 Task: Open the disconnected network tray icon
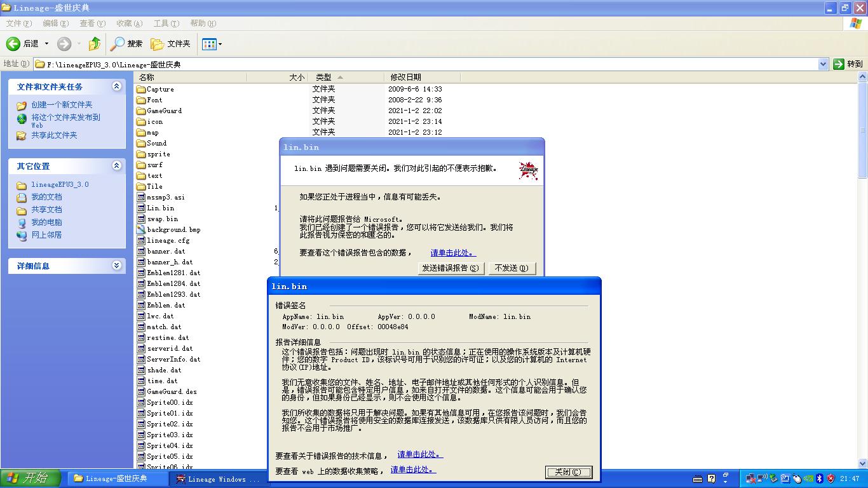click(x=751, y=478)
